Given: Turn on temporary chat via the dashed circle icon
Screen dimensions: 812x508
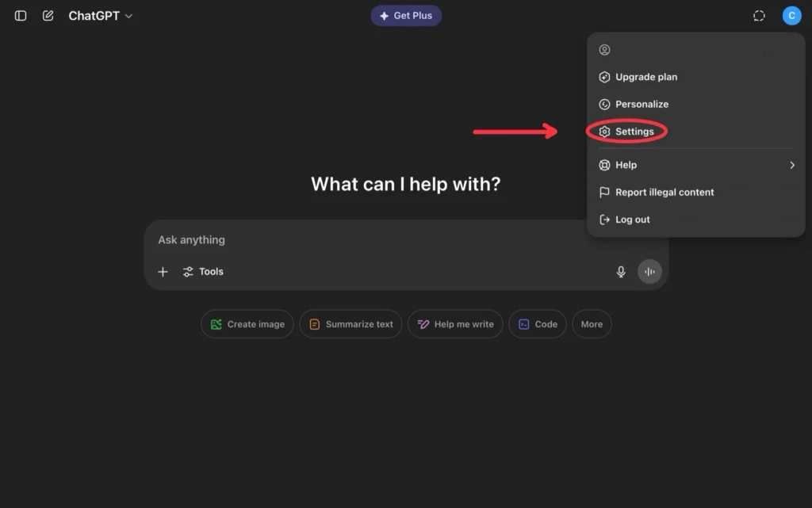Looking at the screenshot, I should (x=759, y=16).
